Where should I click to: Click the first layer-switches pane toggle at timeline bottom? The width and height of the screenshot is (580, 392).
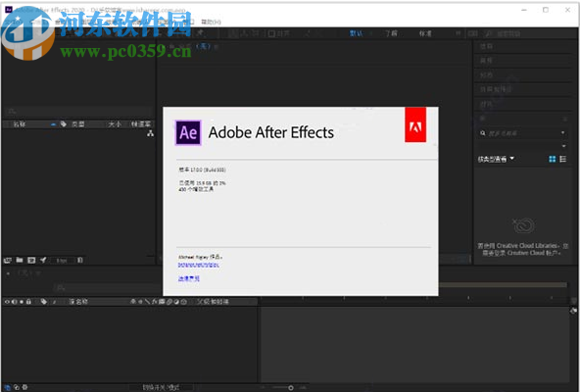(x=8, y=387)
